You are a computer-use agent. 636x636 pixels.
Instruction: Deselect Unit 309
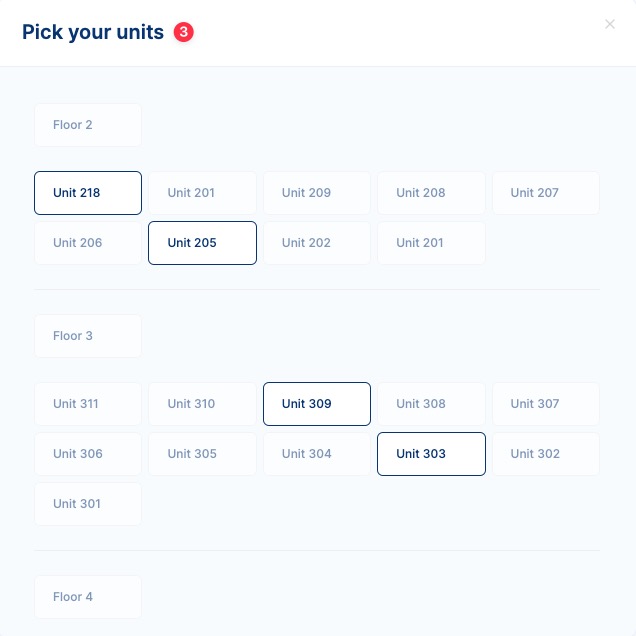[317, 404]
